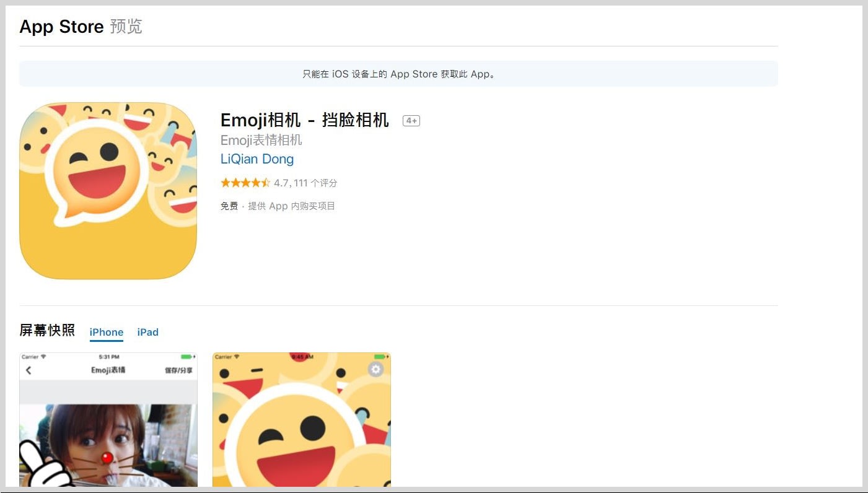Click the 免费 price label
The height and width of the screenshot is (493, 868).
pyautogui.click(x=229, y=206)
